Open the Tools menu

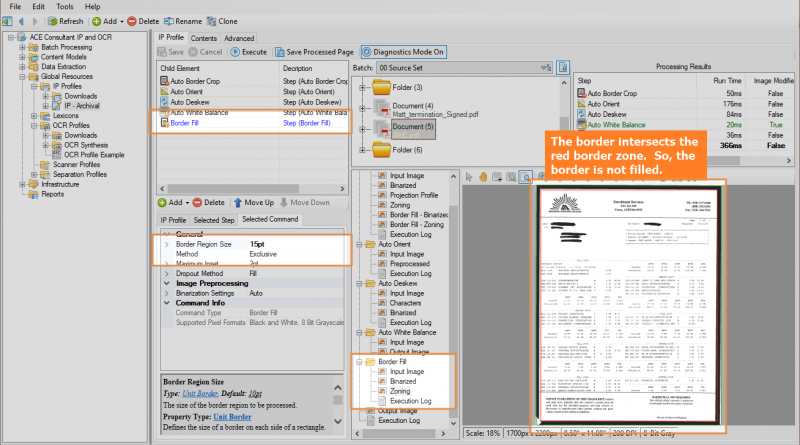click(65, 6)
